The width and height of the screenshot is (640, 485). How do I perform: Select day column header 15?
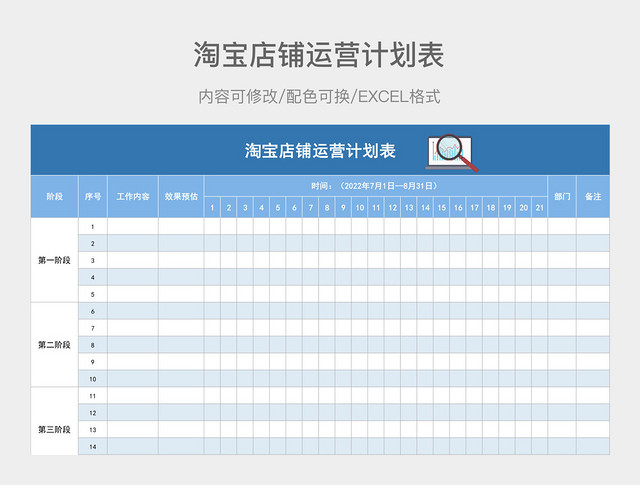441,207
